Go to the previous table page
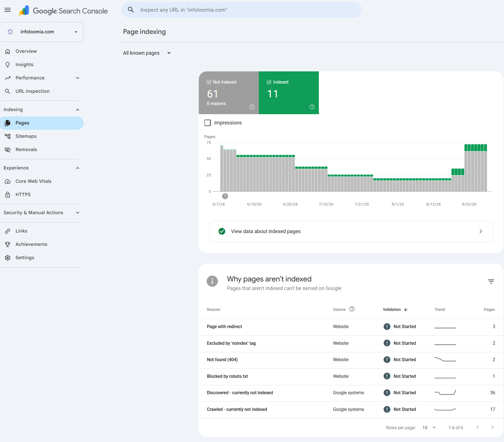 478,427
